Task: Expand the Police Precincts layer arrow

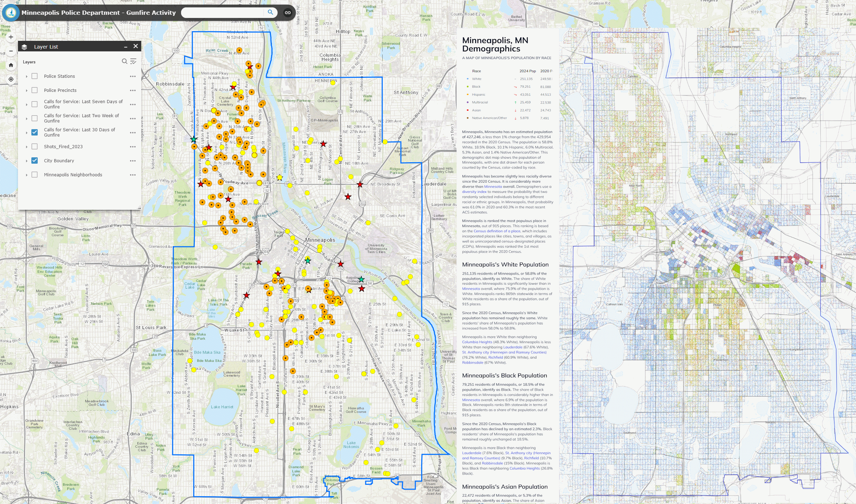Action: click(x=26, y=90)
